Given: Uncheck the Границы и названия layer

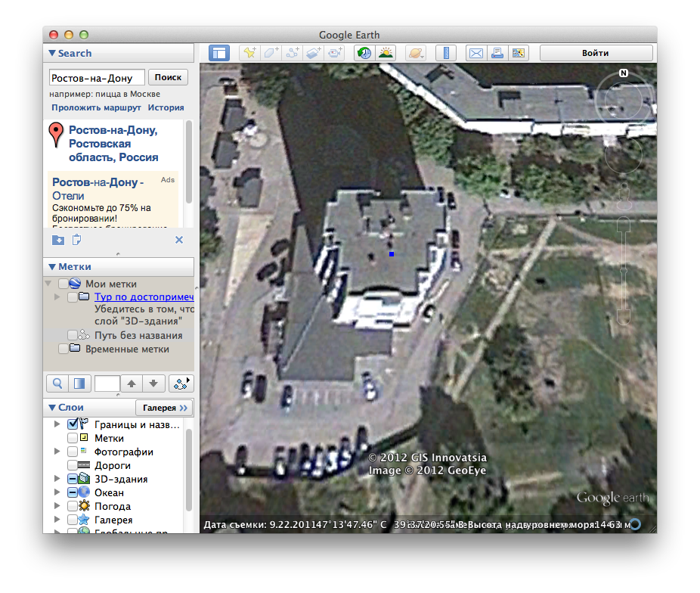Looking at the screenshot, I should 73,424.
